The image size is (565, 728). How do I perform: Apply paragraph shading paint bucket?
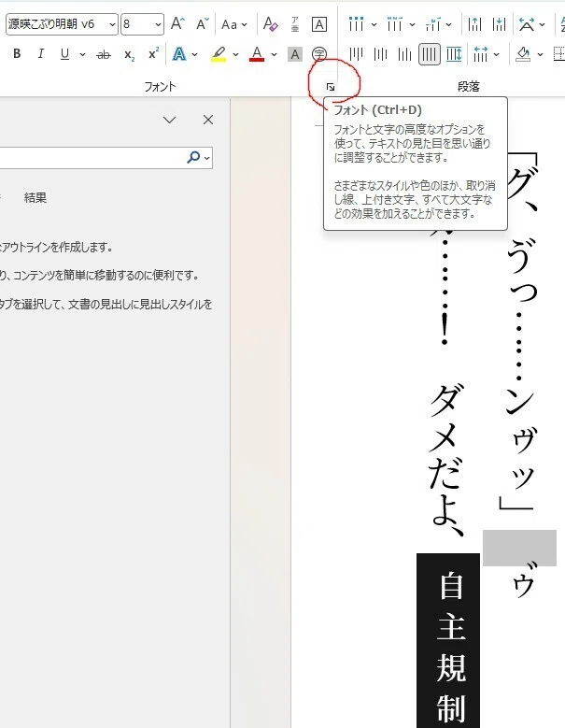[524, 55]
